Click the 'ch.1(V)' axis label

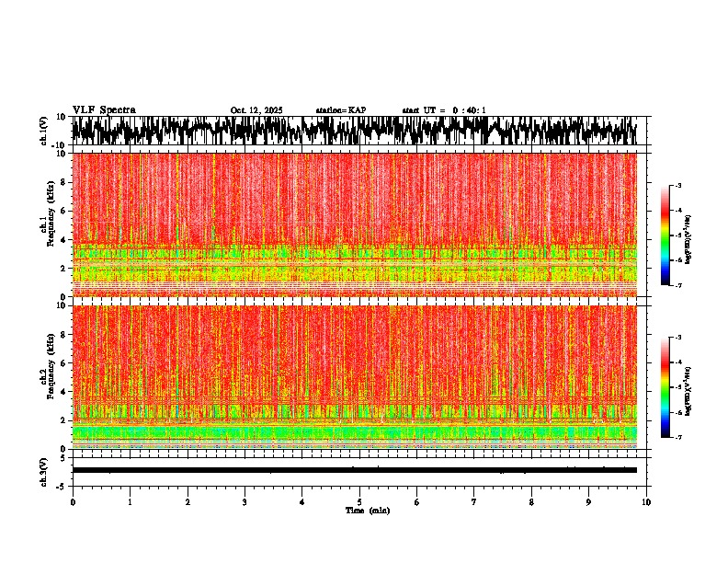pos(46,131)
